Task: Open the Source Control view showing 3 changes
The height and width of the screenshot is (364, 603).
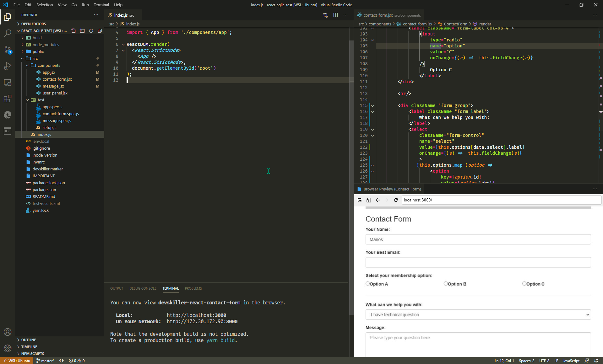Action: coord(8,50)
